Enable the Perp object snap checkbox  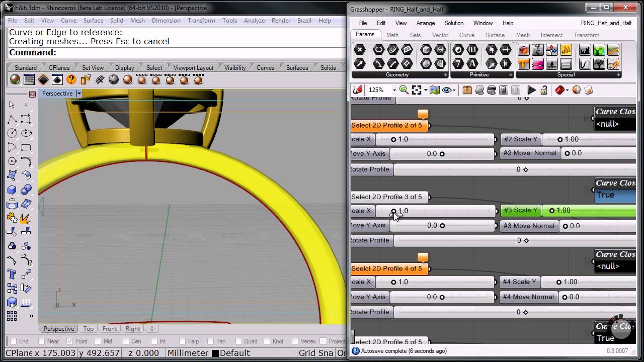click(182, 341)
